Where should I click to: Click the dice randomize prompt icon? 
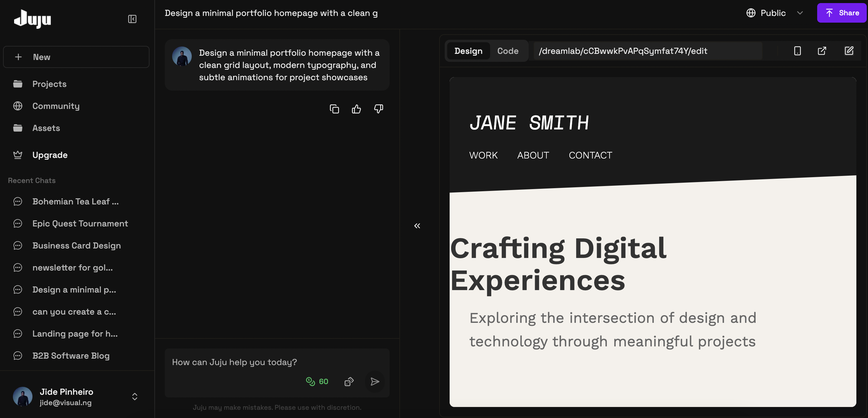(x=349, y=381)
